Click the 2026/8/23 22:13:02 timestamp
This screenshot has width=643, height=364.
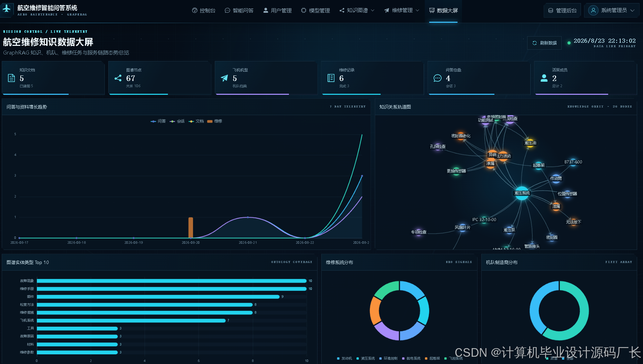tap(604, 41)
